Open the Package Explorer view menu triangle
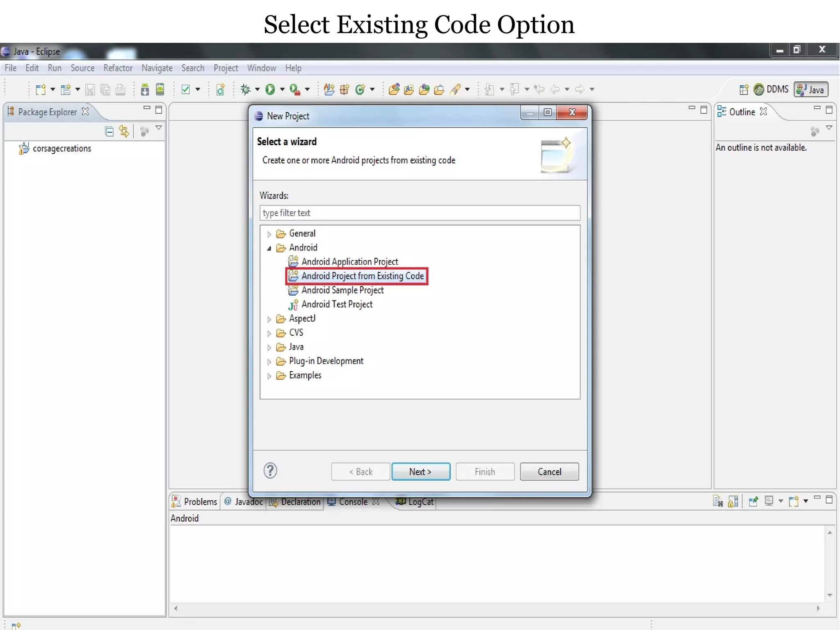The height and width of the screenshot is (630, 840). [159, 128]
